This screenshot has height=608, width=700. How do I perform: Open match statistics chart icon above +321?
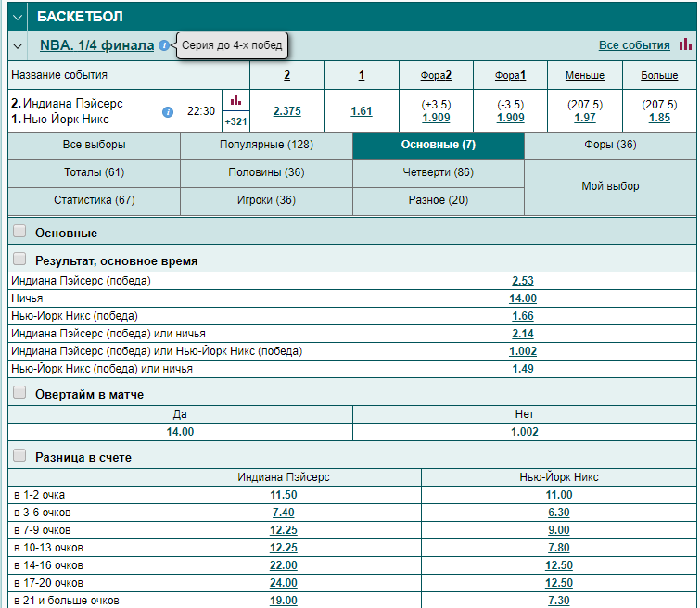pos(235,100)
